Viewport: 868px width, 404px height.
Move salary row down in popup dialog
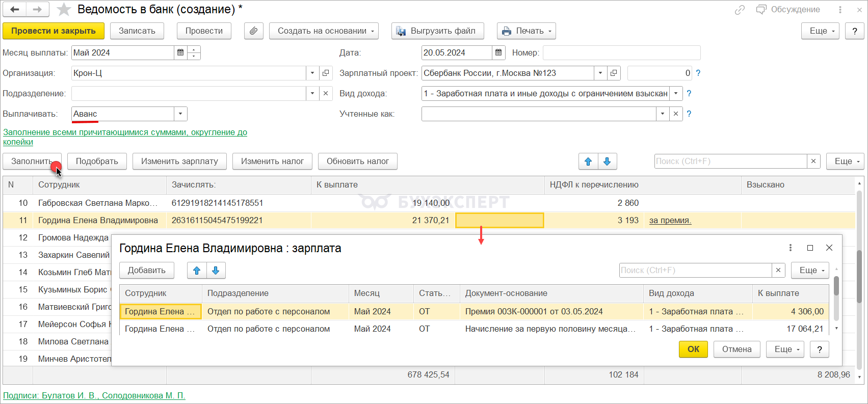216,271
